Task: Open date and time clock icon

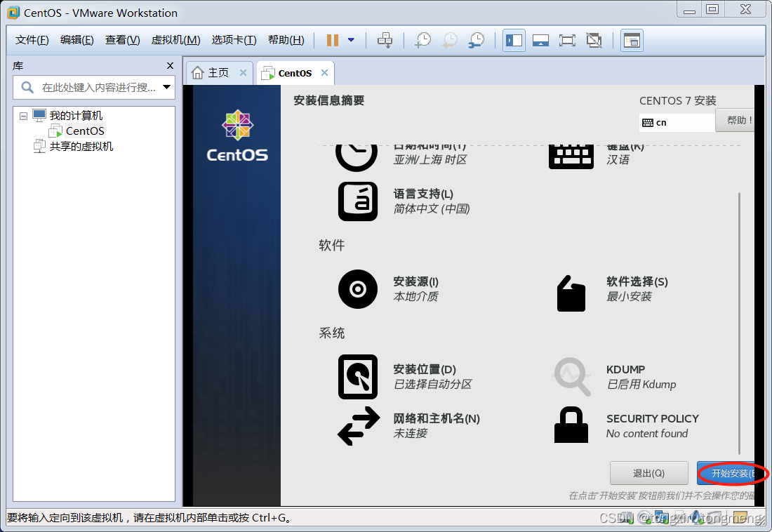Action: 357,158
